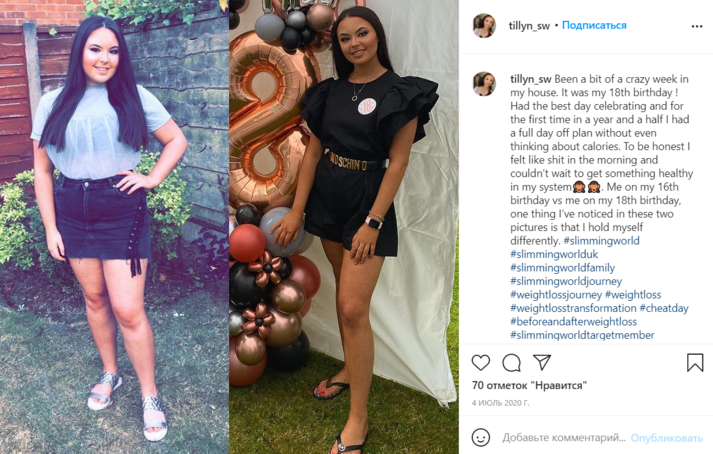Click the post date 4 июль 2020
713x454 pixels.
[500, 403]
